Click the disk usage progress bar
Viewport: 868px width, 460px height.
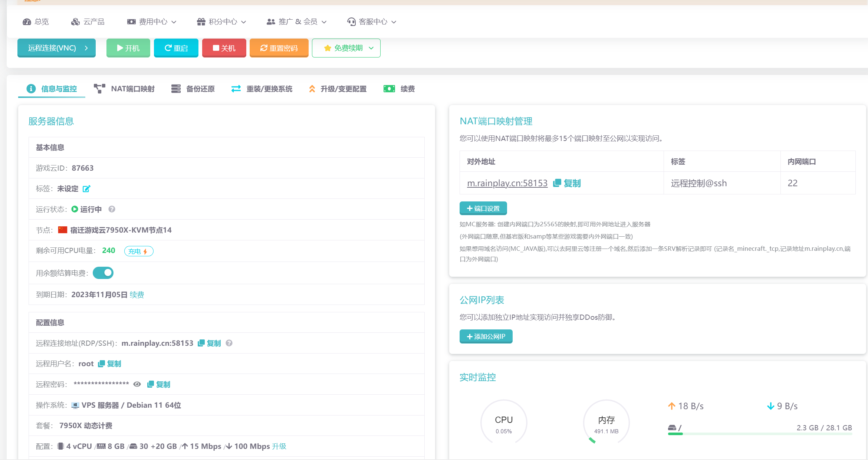pyautogui.click(x=759, y=434)
